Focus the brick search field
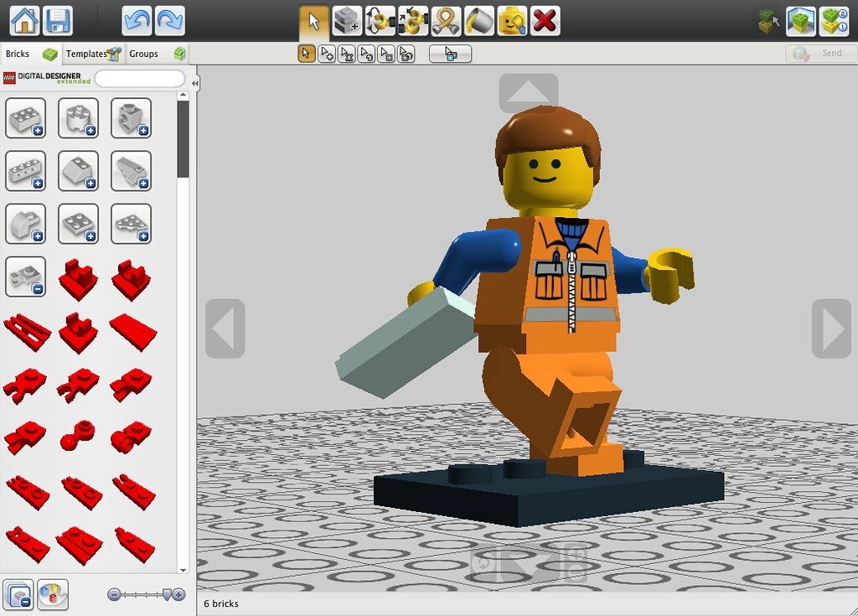 tap(140, 79)
